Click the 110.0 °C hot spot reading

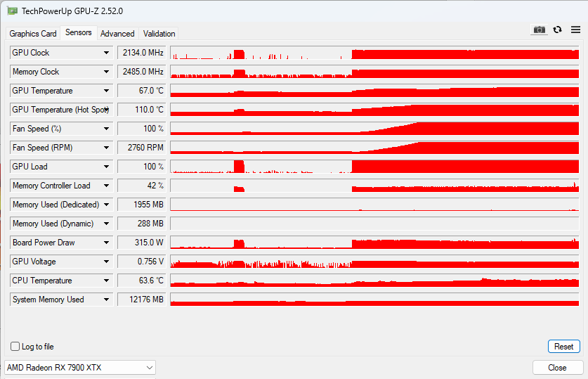(x=142, y=110)
